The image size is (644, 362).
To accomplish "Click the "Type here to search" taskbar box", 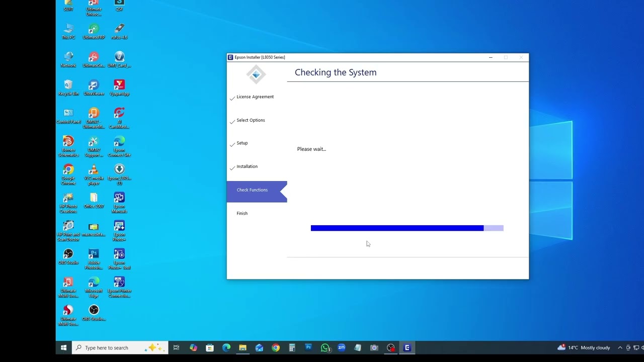I will click(120, 347).
